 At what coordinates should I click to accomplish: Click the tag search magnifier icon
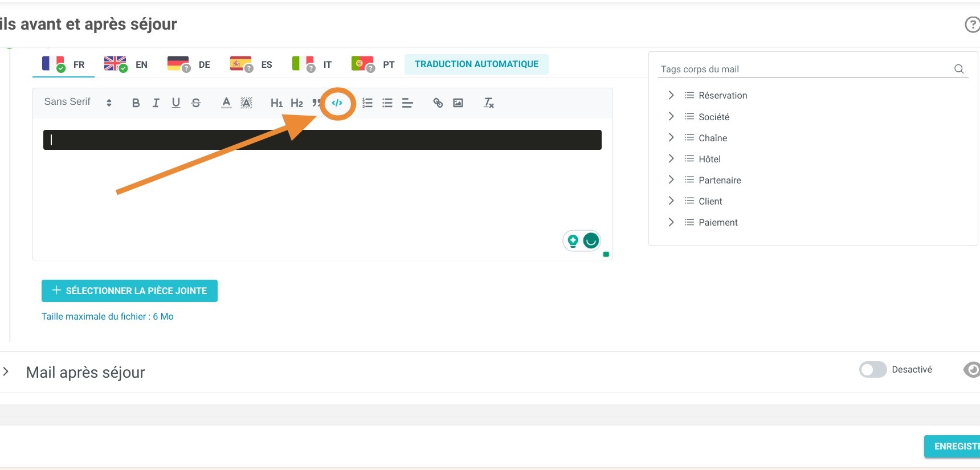point(959,69)
